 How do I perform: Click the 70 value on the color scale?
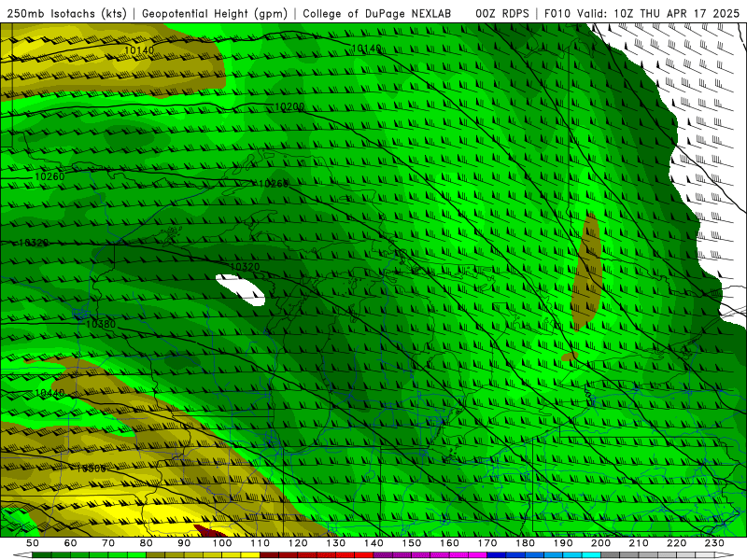click(x=108, y=543)
